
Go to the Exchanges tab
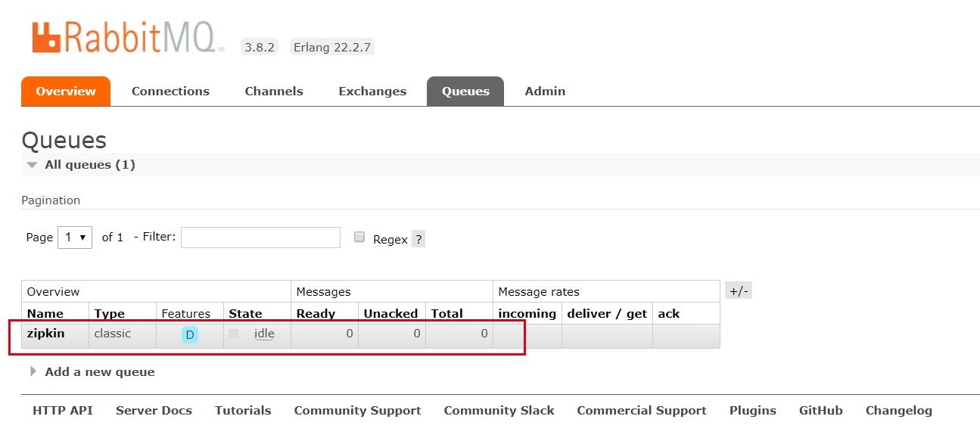[372, 91]
